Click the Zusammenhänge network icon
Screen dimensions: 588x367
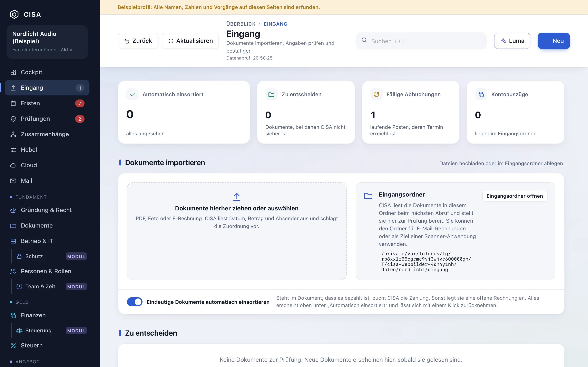(x=13, y=134)
